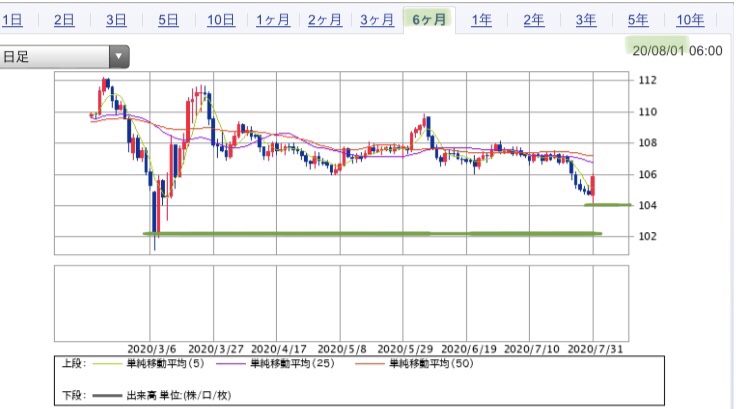Select the 5日 period tab
Image resolution: width=741 pixels, height=409 pixels.
[168, 20]
